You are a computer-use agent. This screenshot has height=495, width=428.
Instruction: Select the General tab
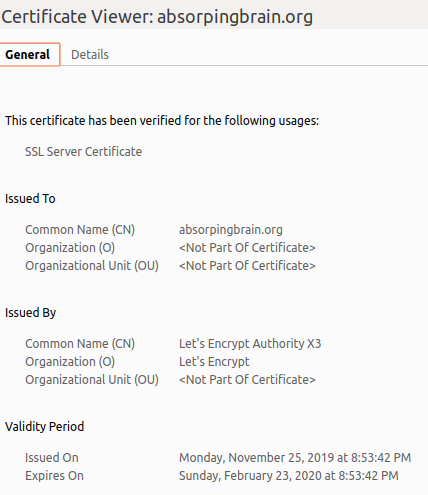[29, 55]
